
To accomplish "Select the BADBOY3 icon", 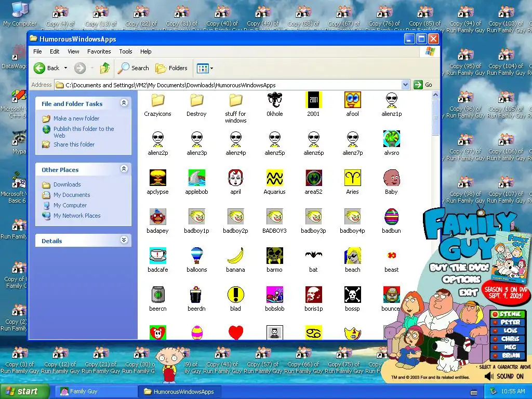I will pos(274,217).
